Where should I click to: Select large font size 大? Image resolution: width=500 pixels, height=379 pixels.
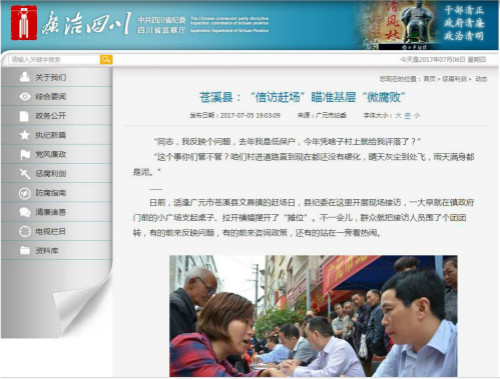(398, 116)
